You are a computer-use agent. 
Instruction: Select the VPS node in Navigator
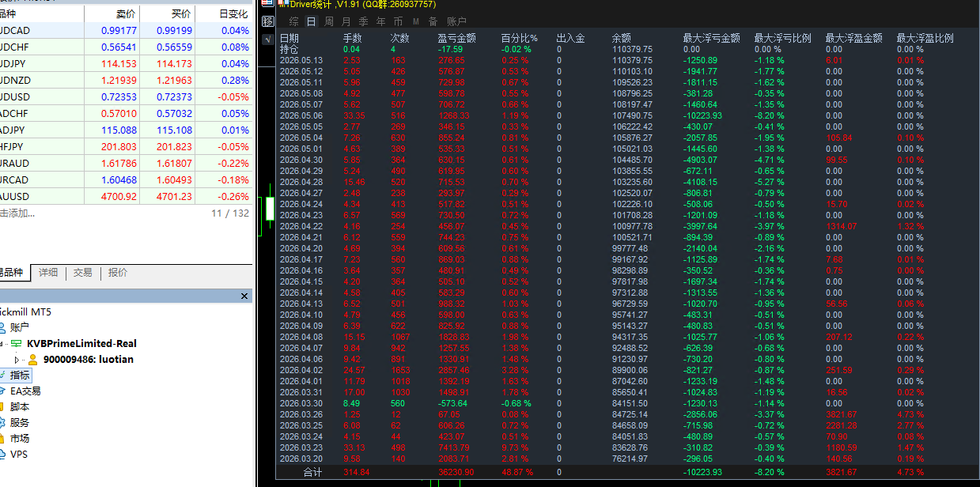19,455
